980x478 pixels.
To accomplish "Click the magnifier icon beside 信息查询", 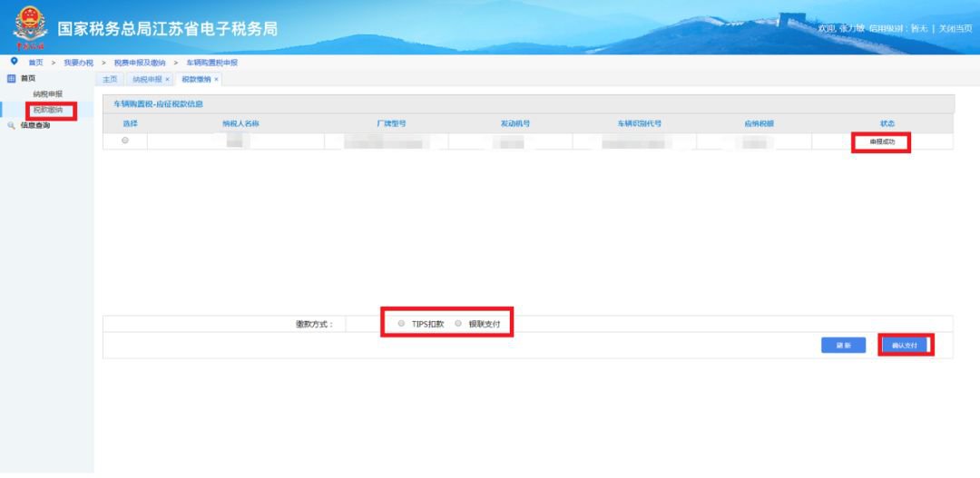I will point(11,125).
